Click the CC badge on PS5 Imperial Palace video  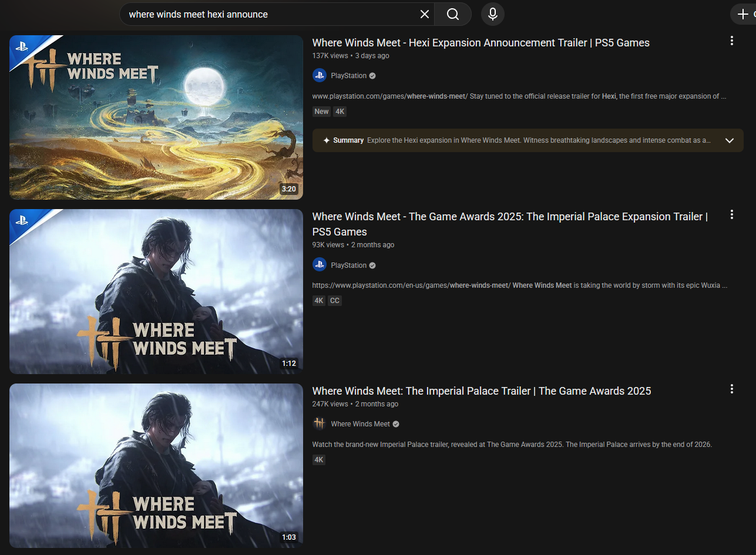pos(334,301)
